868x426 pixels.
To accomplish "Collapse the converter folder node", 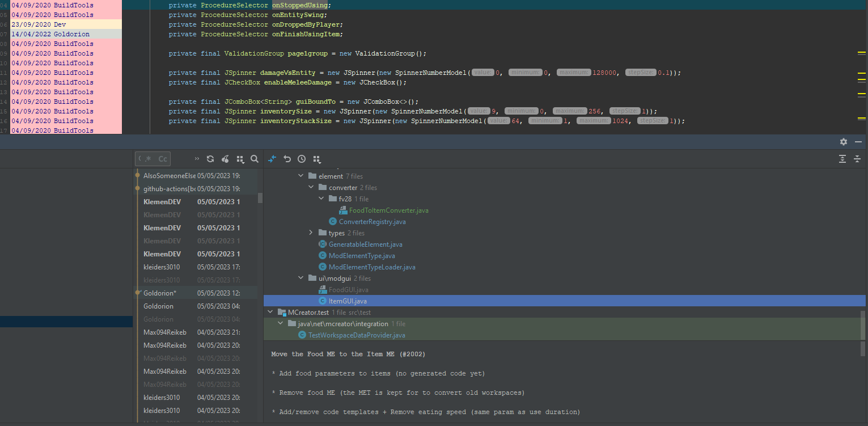I will click(x=311, y=187).
